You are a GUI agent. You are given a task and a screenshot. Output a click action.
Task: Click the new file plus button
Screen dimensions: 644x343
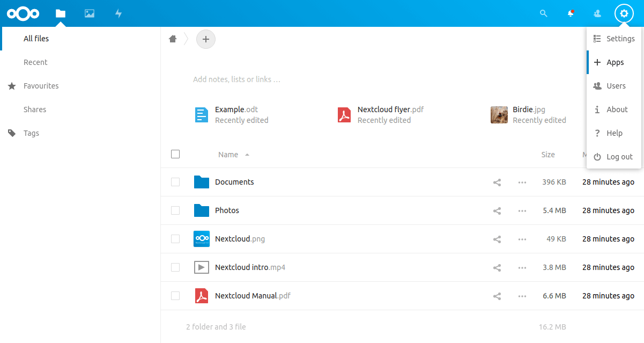point(205,39)
